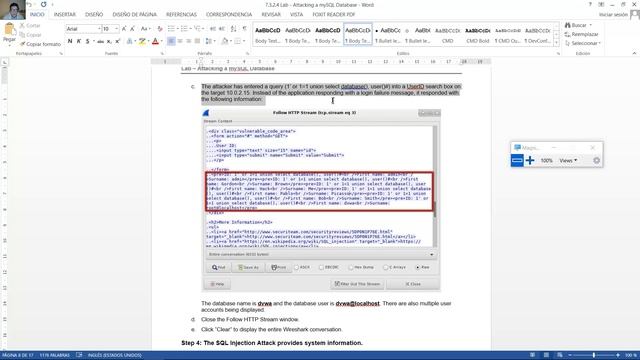Image resolution: width=640 pixels, height=360 pixels.
Task: Click Reemplazar in Edición group
Action: pyautogui.click(x=582, y=34)
